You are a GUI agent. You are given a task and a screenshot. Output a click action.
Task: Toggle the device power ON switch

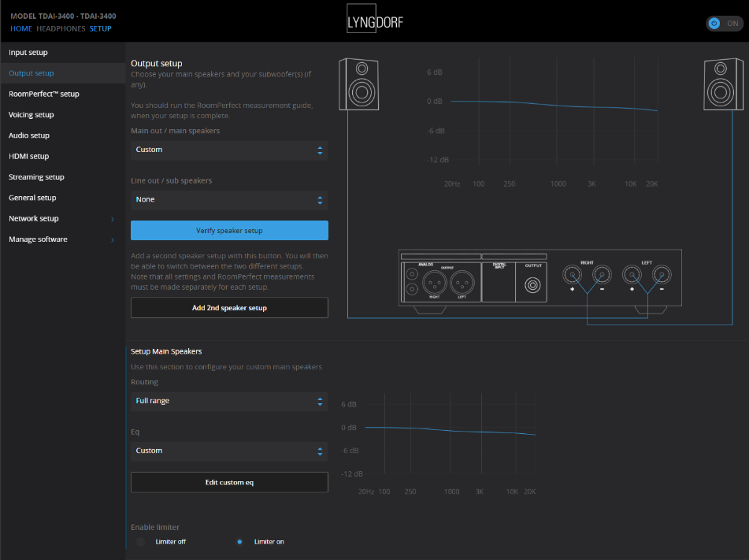point(724,23)
